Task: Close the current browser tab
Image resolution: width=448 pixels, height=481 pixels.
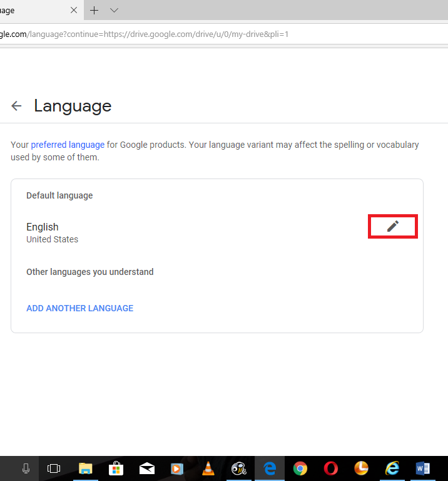Action: tap(74, 11)
